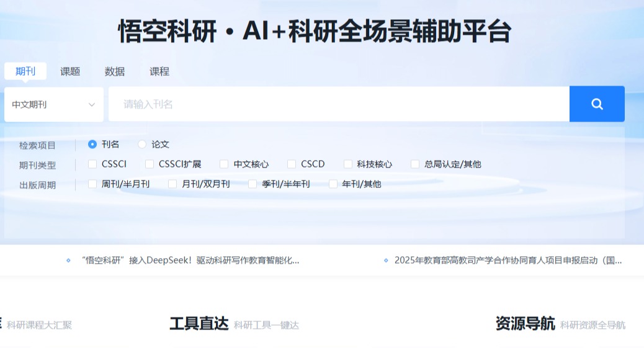This screenshot has width=644, height=348.
Task: Click the 请输入刊名 search field
Action: pyautogui.click(x=338, y=104)
